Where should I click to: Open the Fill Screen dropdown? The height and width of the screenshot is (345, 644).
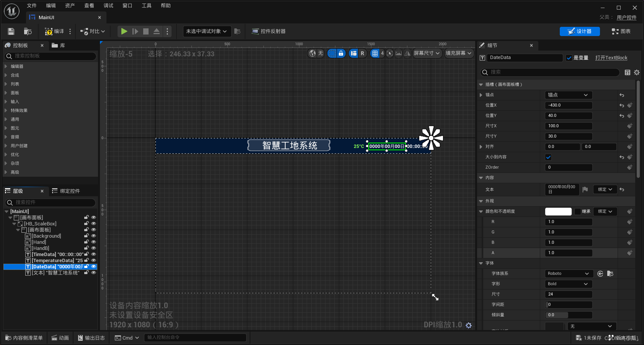pyautogui.click(x=459, y=53)
